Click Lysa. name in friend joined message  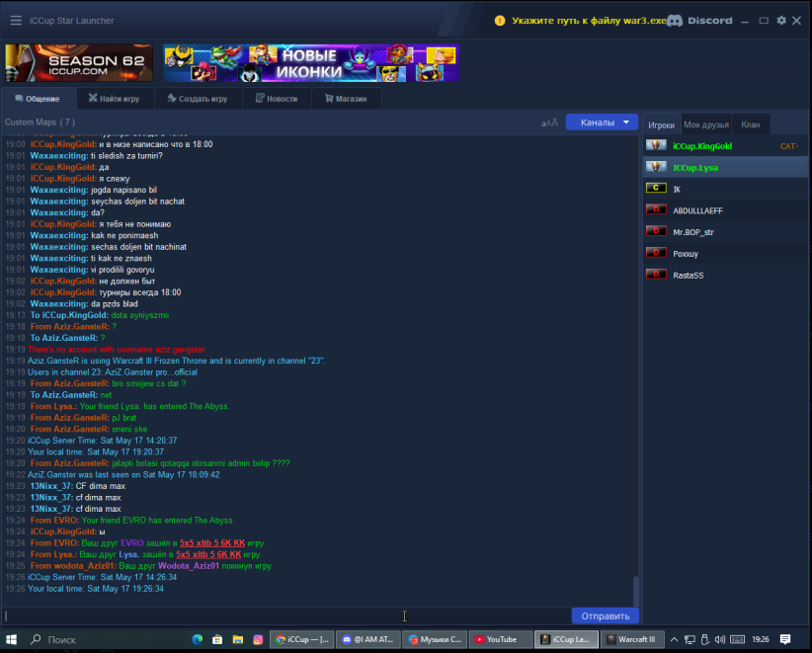click(x=129, y=554)
